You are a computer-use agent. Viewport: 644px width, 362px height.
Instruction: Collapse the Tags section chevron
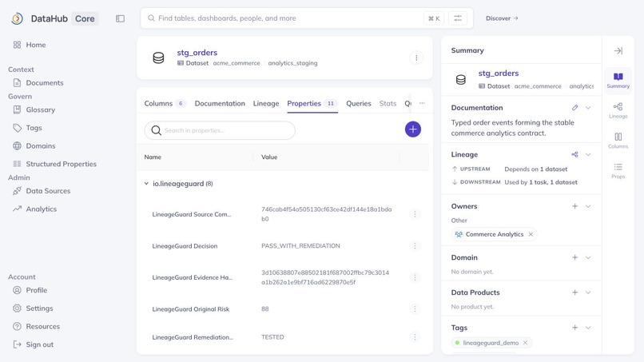pyautogui.click(x=588, y=328)
